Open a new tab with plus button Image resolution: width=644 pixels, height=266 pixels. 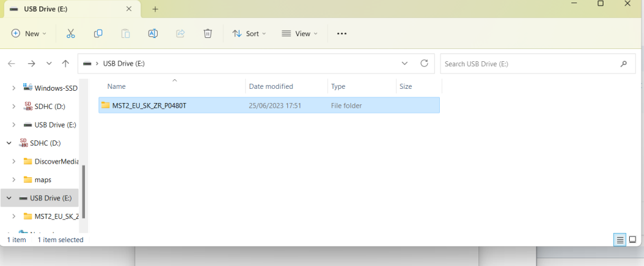[x=155, y=9]
